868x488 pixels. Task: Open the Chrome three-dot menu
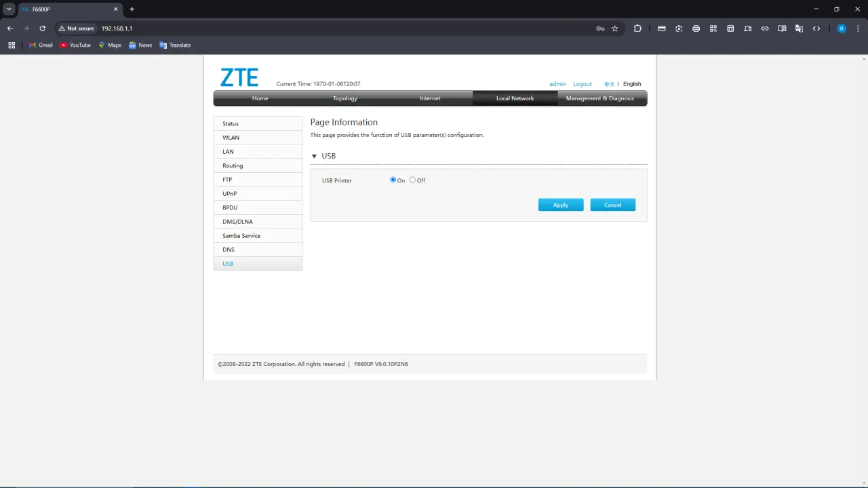pyautogui.click(x=858, y=28)
